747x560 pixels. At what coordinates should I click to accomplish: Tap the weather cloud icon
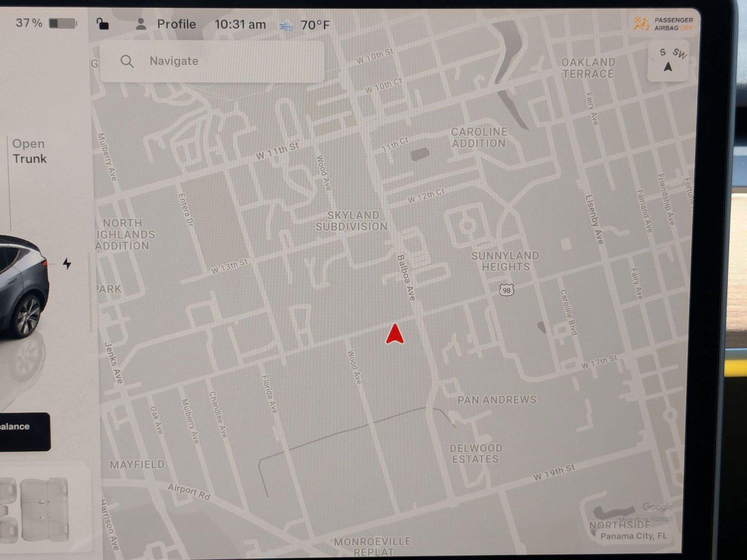click(286, 27)
